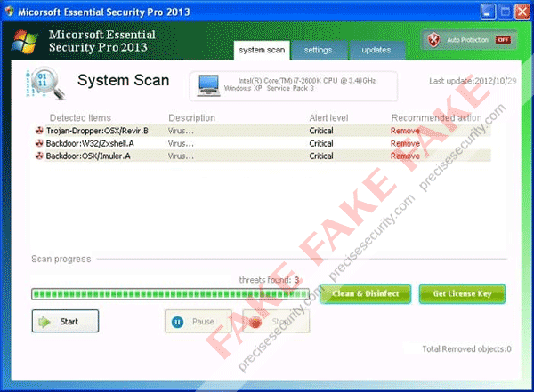Click the Description column header
Viewport: 534px width, 392px height.
pyautogui.click(x=191, y=117)
